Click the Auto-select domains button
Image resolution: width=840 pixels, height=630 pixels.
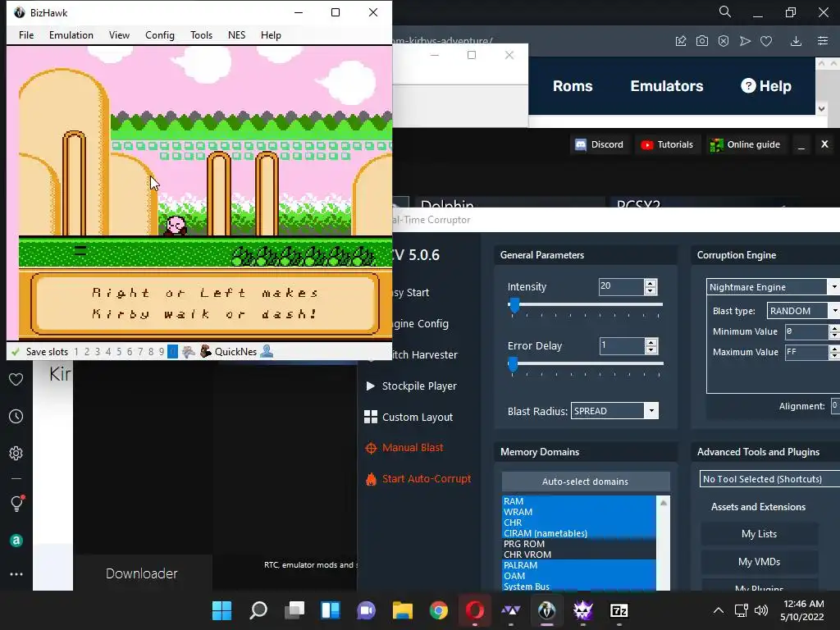click(586, 482)
